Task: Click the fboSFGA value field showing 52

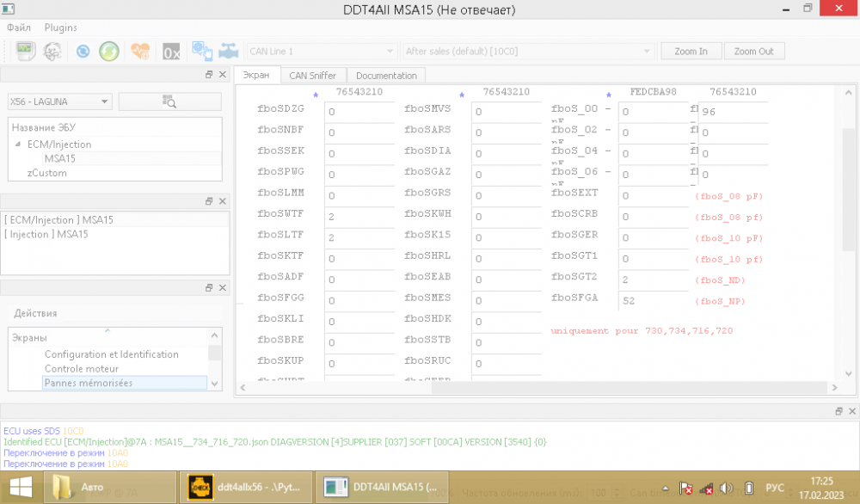Action: point(654,300)
